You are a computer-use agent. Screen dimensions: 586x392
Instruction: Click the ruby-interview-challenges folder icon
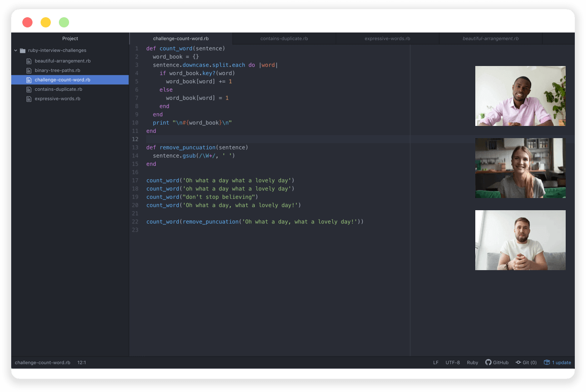coord(22,50)
